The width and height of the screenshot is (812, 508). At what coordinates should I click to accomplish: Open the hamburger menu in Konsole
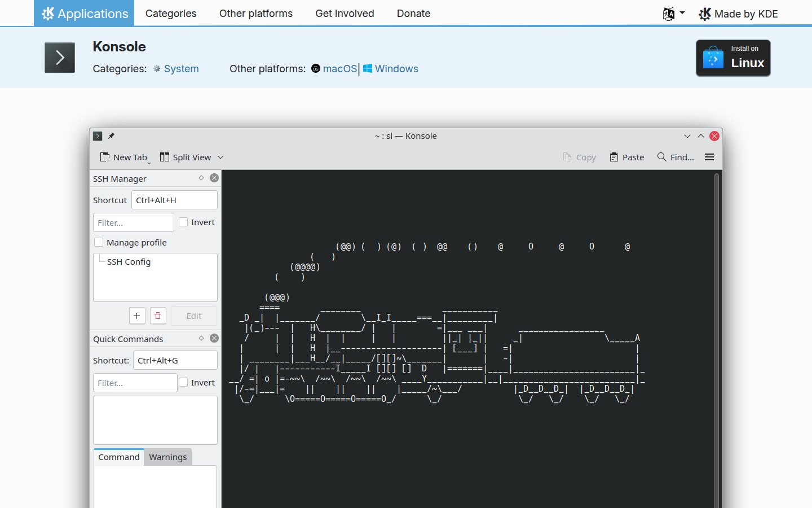coord(709,157)
